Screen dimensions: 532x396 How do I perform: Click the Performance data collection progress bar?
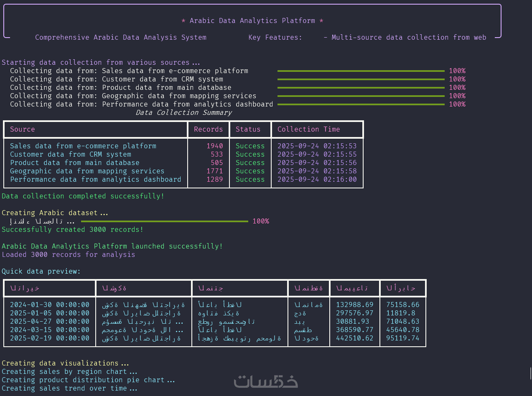[361, 104]
